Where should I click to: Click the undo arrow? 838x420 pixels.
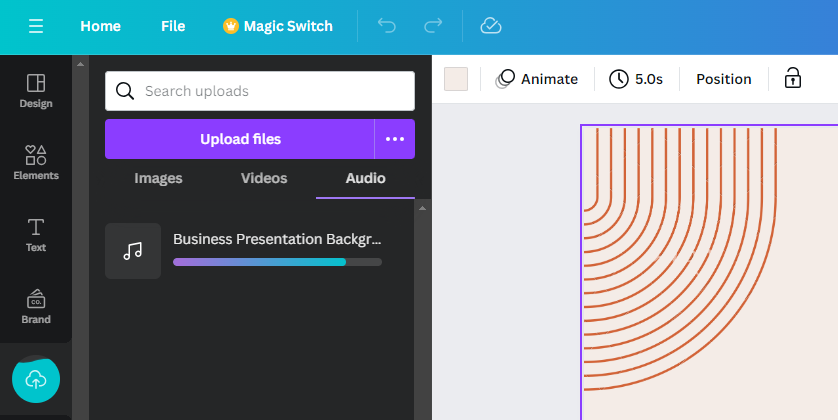[386, 26]
